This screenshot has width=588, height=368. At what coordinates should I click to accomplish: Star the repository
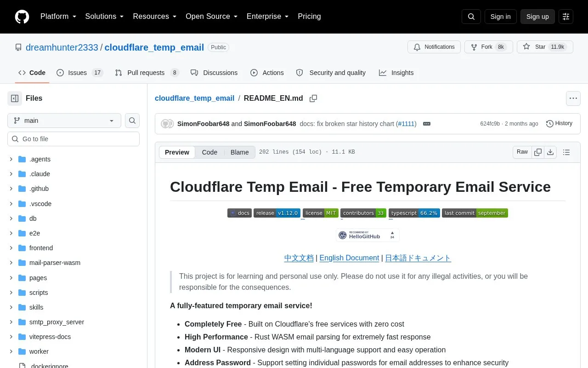[545, 47]
